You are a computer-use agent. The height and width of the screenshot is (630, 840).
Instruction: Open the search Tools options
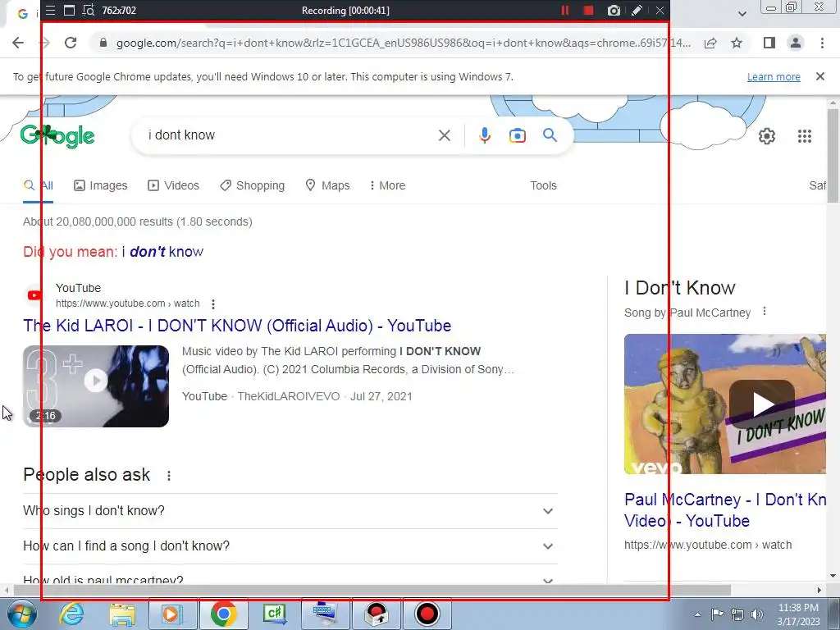(x=543, y=185)
